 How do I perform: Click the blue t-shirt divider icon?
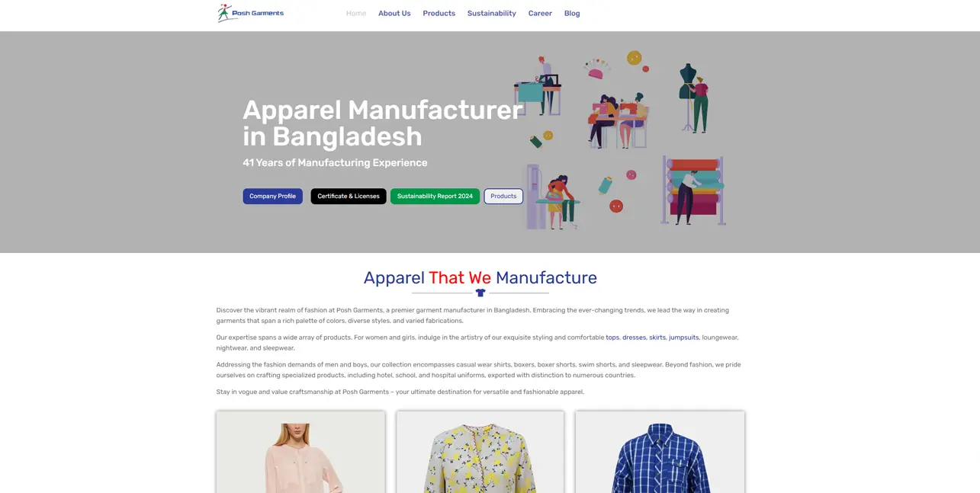coord(480,293)
